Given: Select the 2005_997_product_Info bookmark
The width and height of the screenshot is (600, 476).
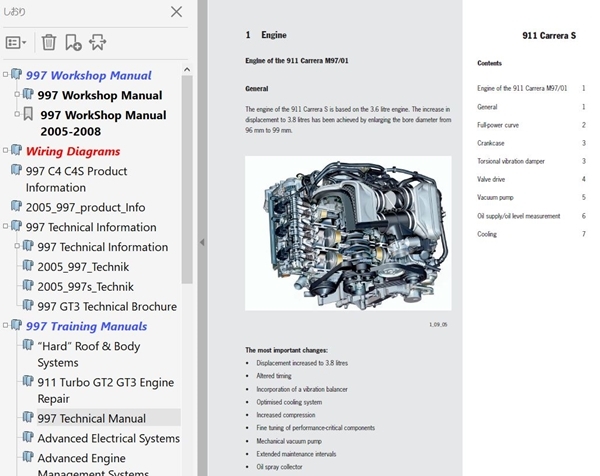Looking at the screenshot, I should [x=85, y=207].
